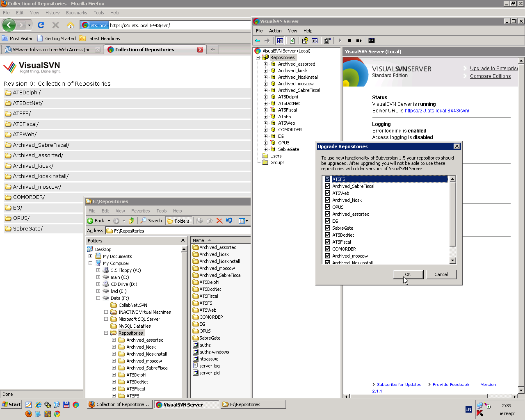Click Kaspersky tray icon
The height and width of the screenshot is (420, 525).
(x=480, y=413)
